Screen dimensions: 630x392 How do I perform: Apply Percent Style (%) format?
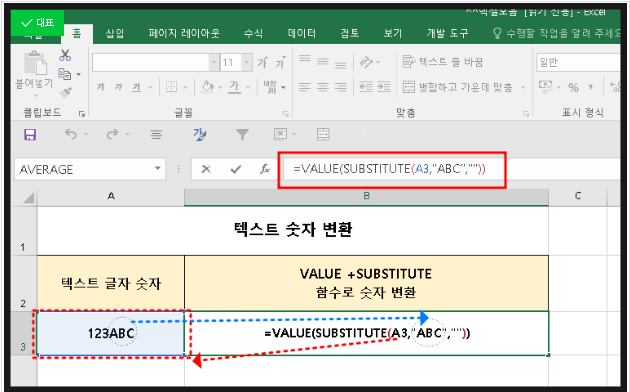(573, 87)
